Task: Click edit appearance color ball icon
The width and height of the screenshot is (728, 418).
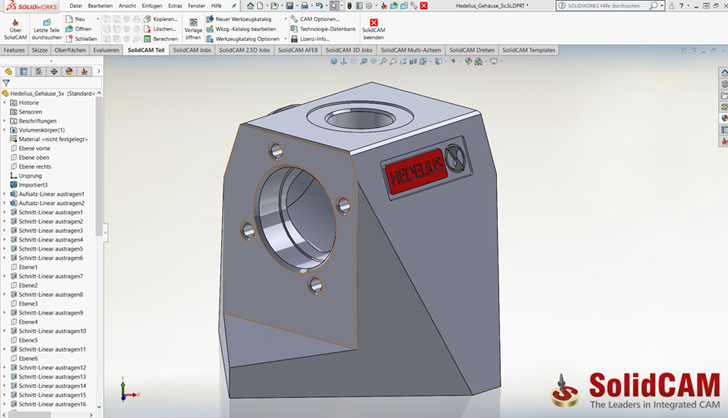Action: [468, 61]
